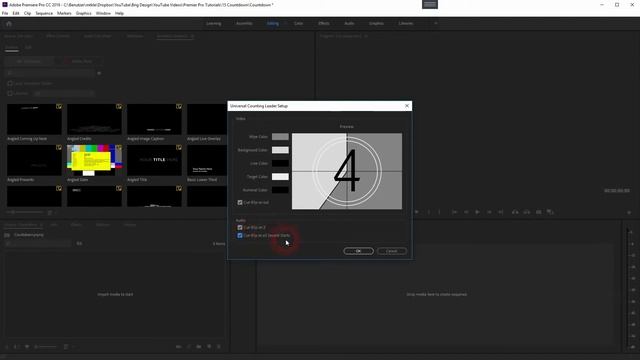
Task: Switch Project panel to List View
Action: (17, 347)
